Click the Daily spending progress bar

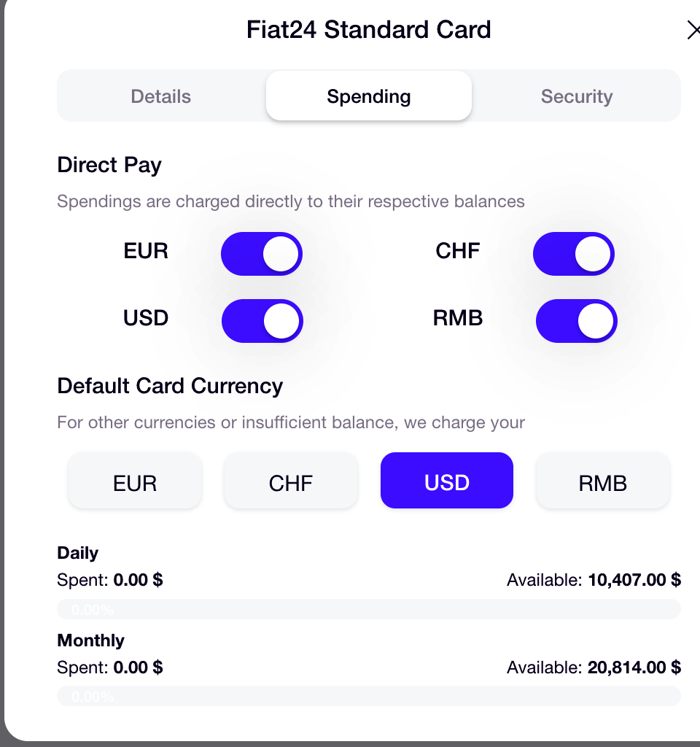point(368,609)
